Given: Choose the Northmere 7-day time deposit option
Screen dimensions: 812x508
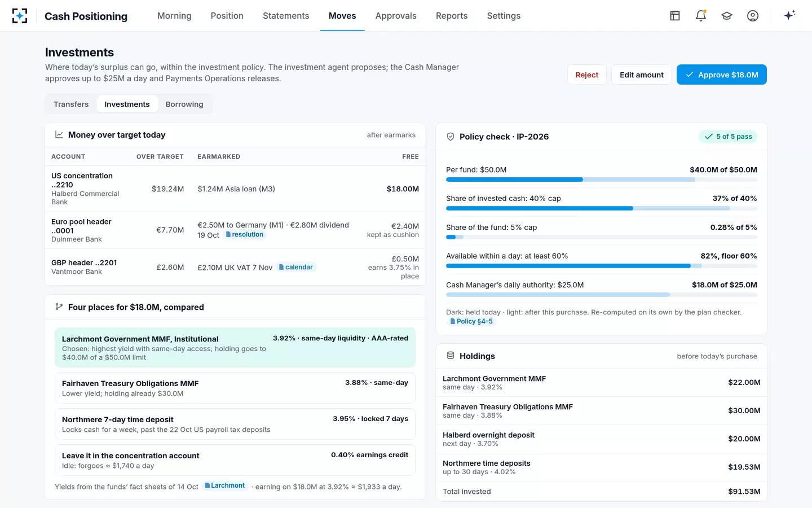Looking at the screenshot, I should coord(235,424).
